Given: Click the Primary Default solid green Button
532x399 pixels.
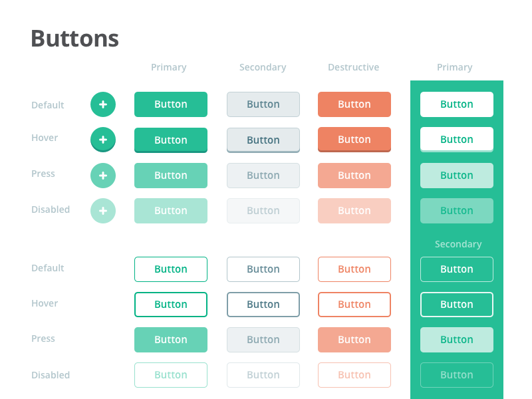Looking at the screenshot, I should [170, 104].
